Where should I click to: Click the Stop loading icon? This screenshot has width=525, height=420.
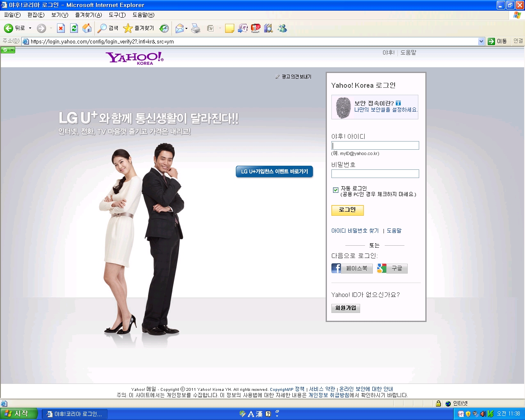pyautogui.click(x=61, y=28)
